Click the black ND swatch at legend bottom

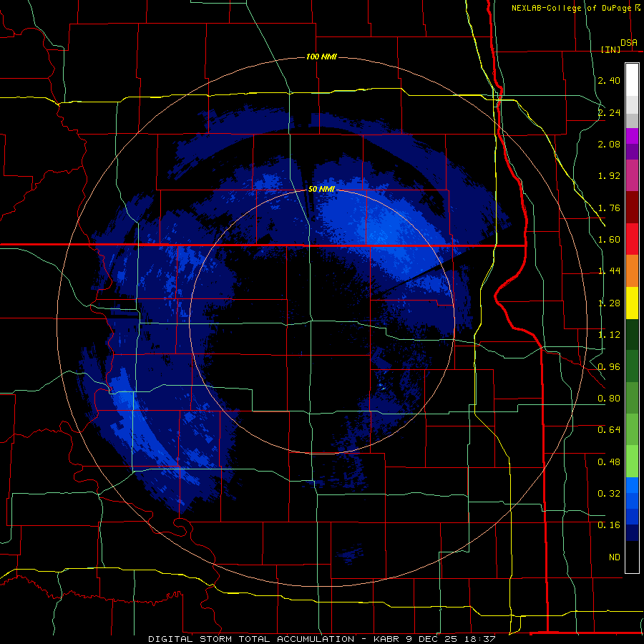(x=632, y=557)
